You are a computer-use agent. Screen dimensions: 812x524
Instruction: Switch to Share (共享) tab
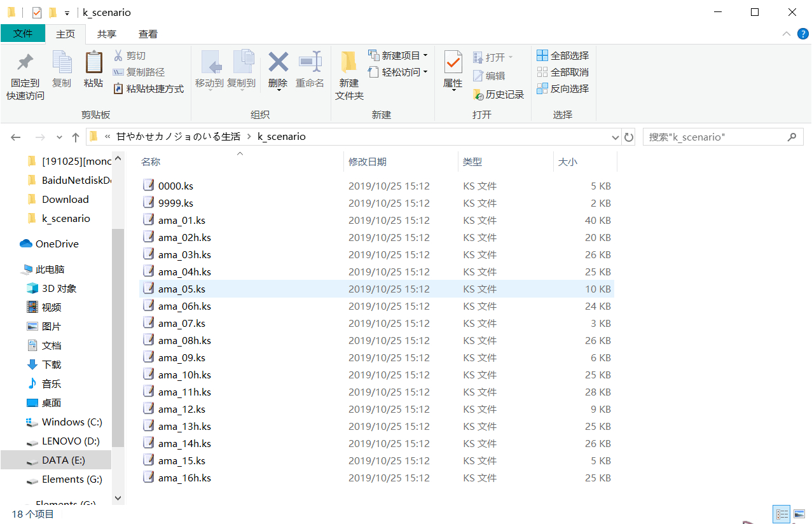click(x=107, y=34)
